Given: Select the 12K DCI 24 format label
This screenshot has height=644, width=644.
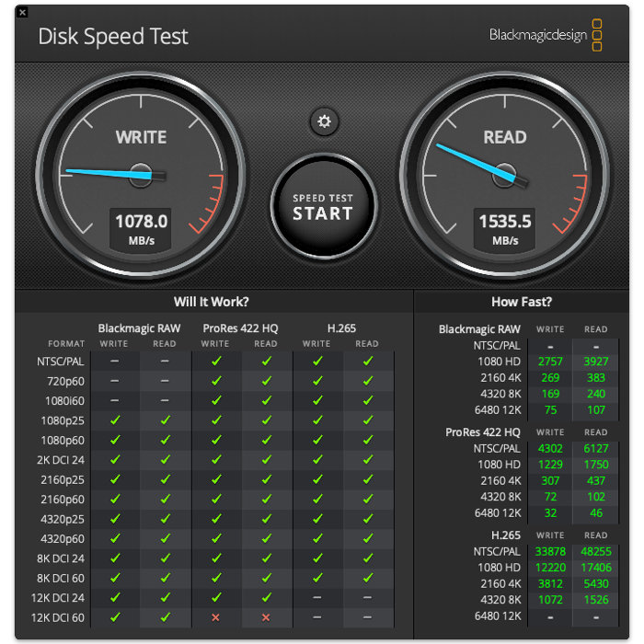Looking at the screenshot, I should (x=57, y=598).
